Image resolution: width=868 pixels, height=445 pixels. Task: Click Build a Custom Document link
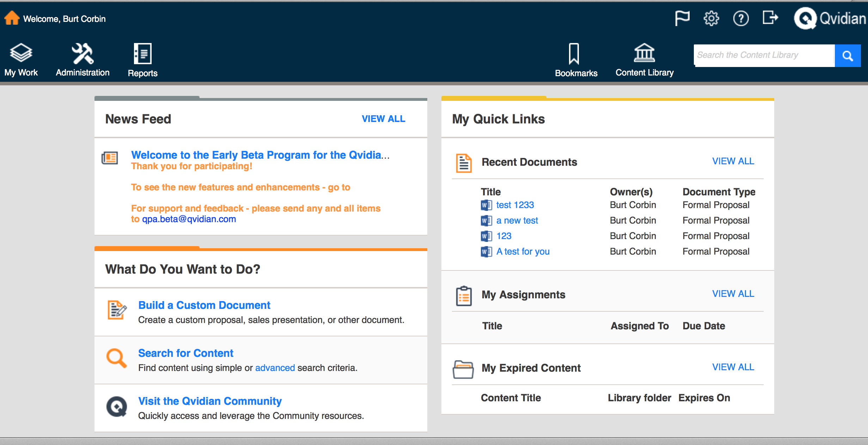204,305
